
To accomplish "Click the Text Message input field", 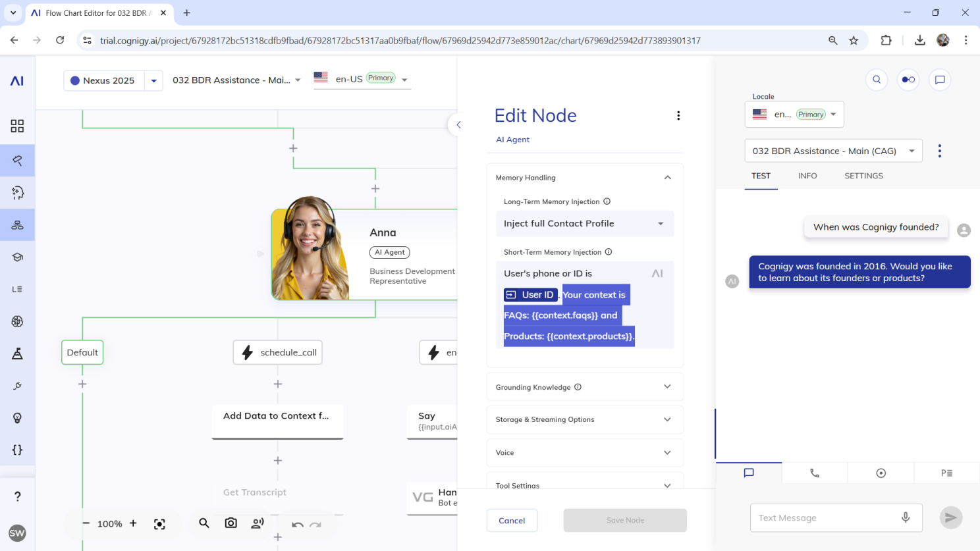I will (827, 518).
